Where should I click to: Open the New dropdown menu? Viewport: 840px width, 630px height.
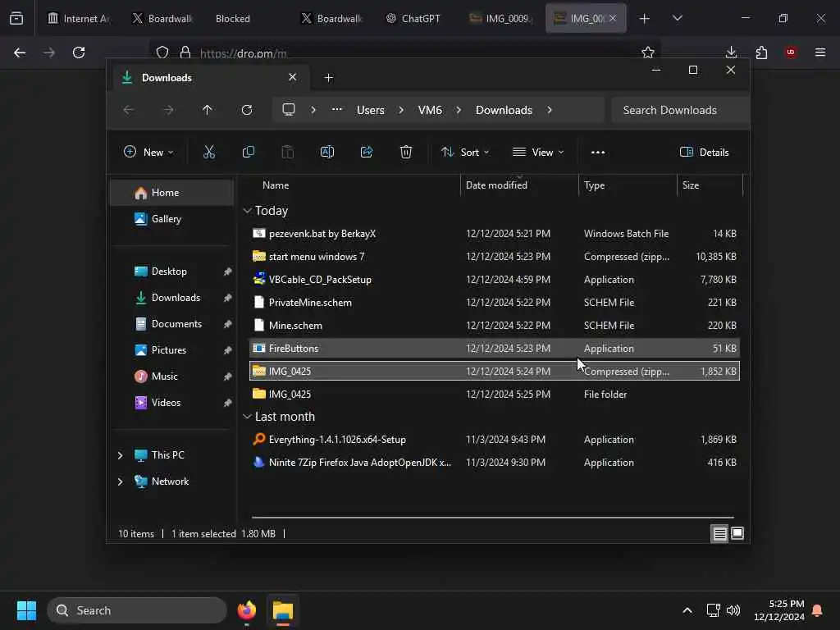(148, 152)
